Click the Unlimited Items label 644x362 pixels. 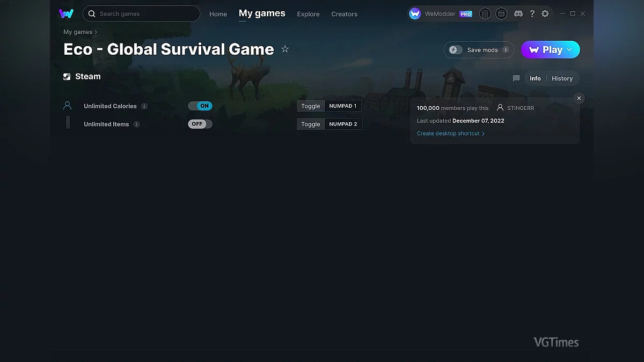106,124
